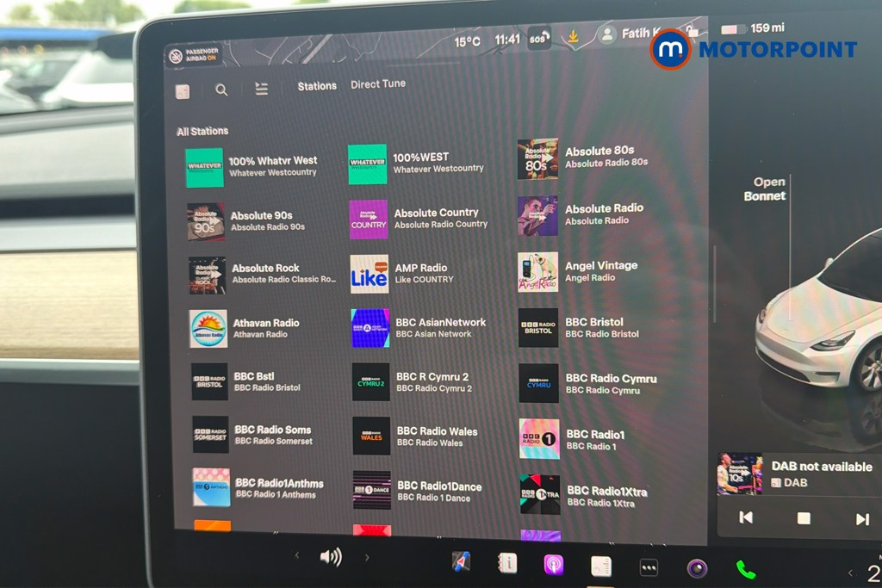This screenshot has width=882, height=588.
Task: Click the All Stations heading
Action: [202, 132]
